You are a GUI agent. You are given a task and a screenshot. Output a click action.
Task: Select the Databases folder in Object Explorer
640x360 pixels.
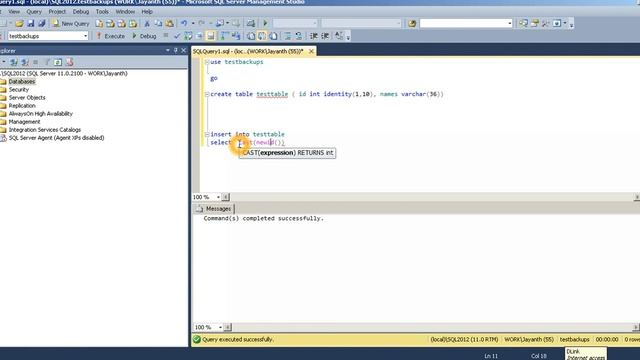[22, 82]
